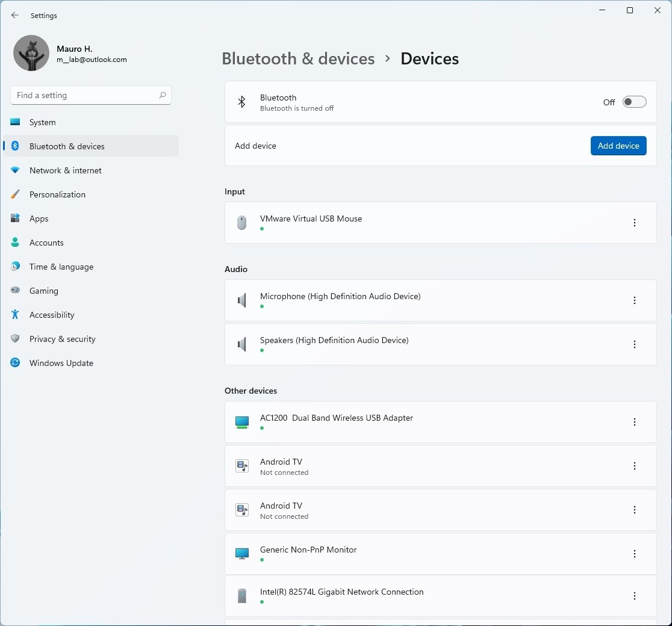This screenshot has height=626, width=672.
Task: Open more options for Speakers device
Action: (634, 344)
